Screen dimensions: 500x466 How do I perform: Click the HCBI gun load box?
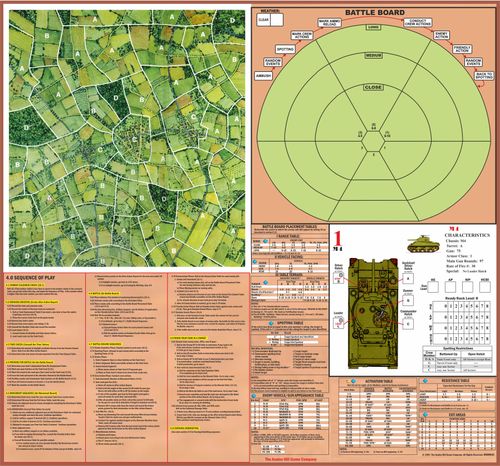[484, 287]
